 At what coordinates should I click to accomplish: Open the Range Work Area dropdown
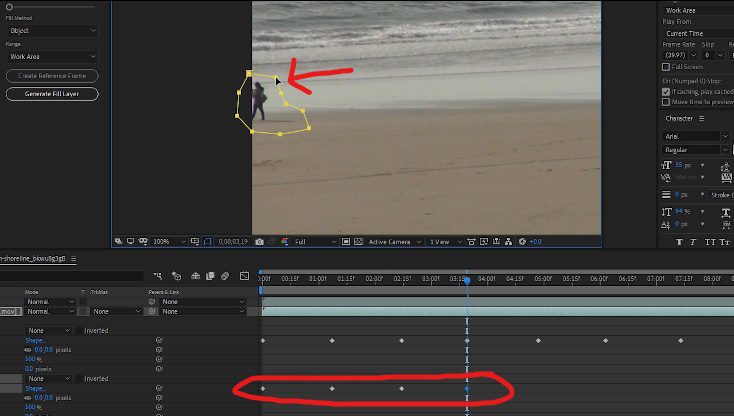click(52, 57)
